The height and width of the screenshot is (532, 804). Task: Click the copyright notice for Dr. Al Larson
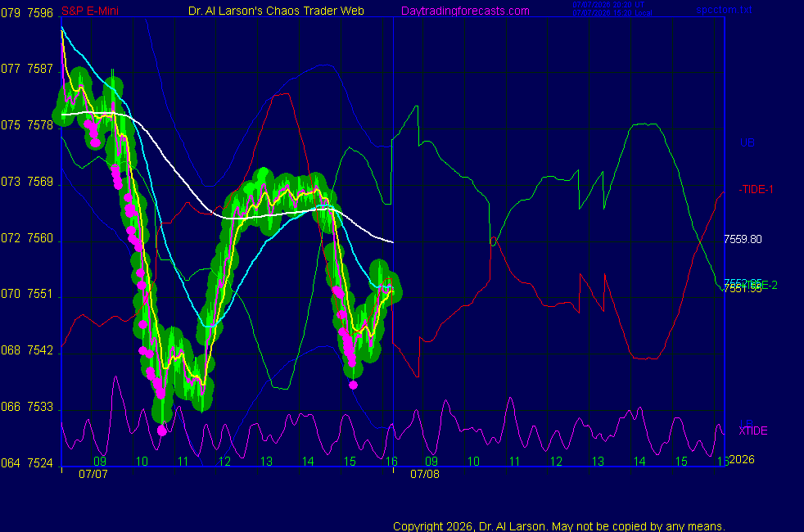pyautogui.click(x=559, y=526)
